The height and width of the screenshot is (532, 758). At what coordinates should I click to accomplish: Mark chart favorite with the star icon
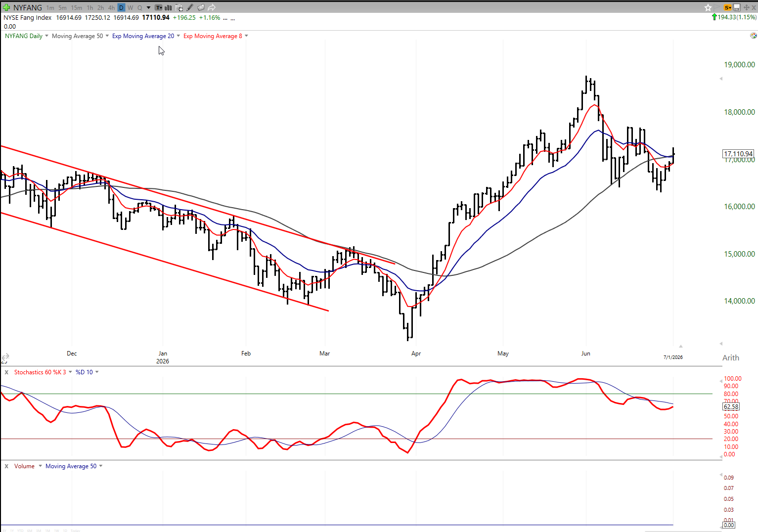click(708, 7)
